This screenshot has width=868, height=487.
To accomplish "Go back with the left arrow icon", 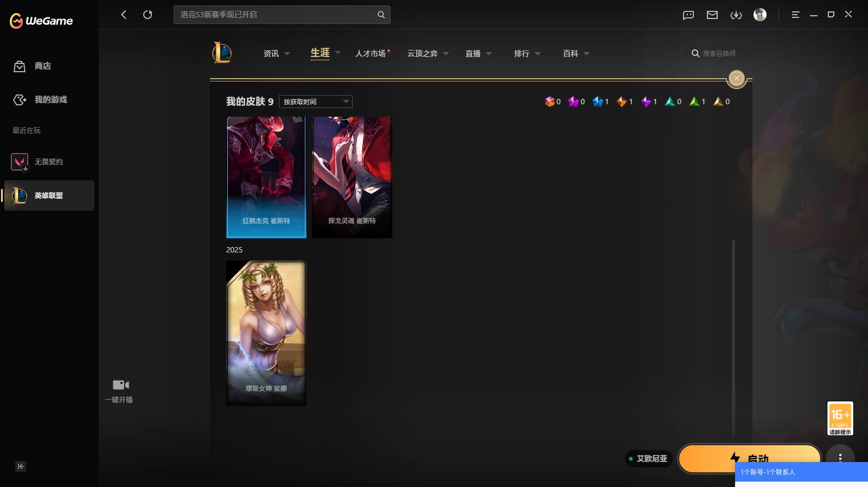I will (124, 15).
